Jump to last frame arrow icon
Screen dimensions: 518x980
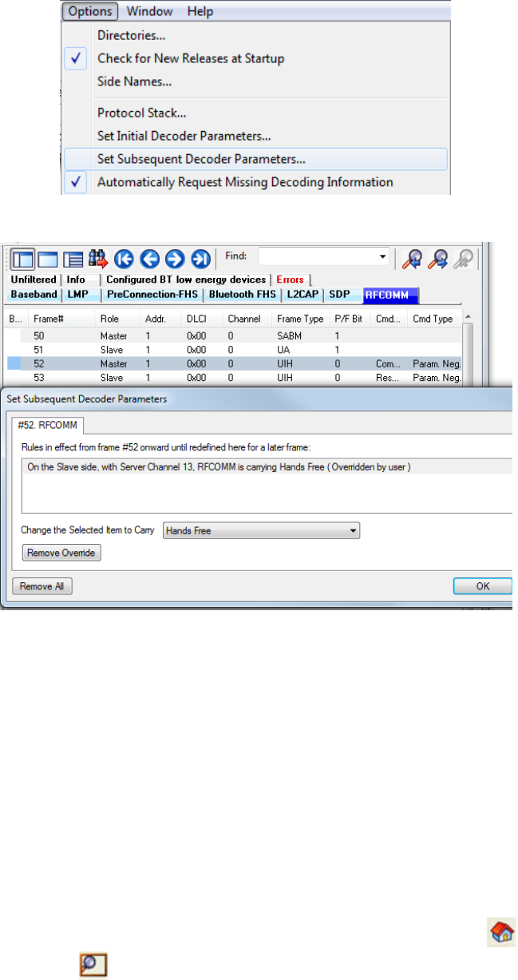[x=200, y=258]
